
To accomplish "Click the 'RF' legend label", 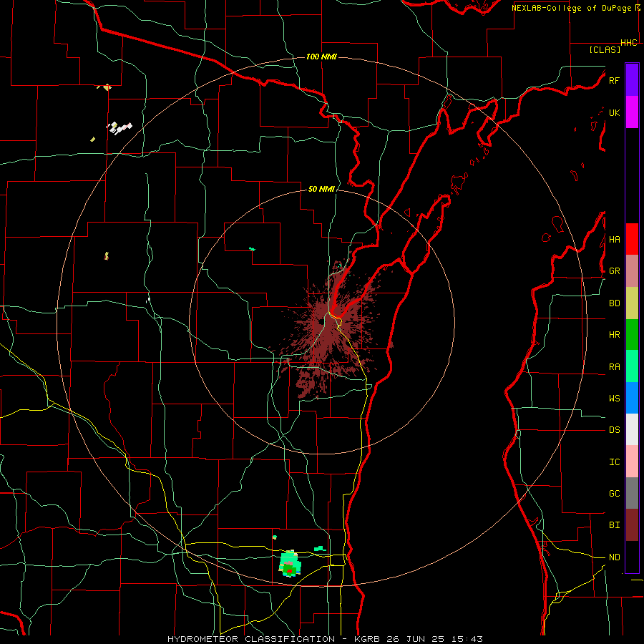I will tap(614, 80).
